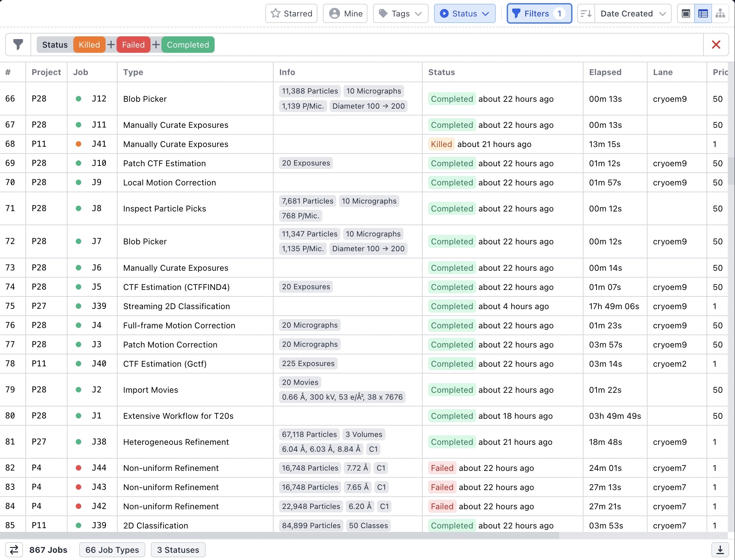
Task: Toggle the Filters button
Action: point(539,14)
